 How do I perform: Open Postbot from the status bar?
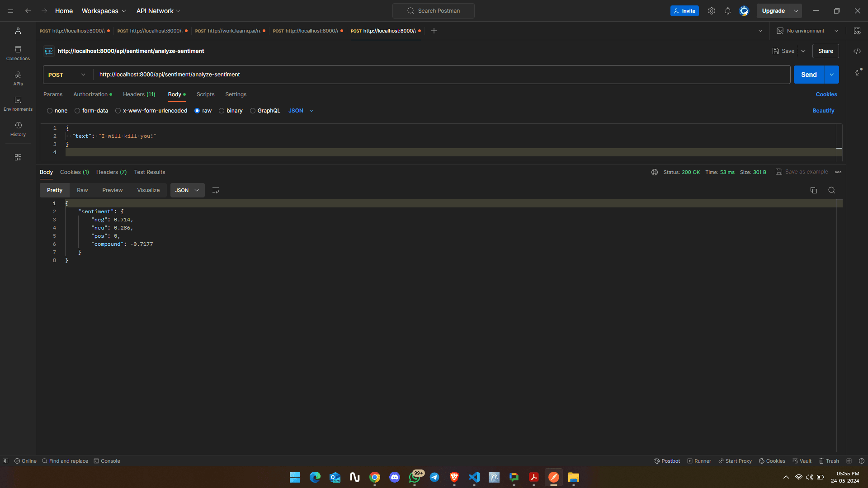667,461
